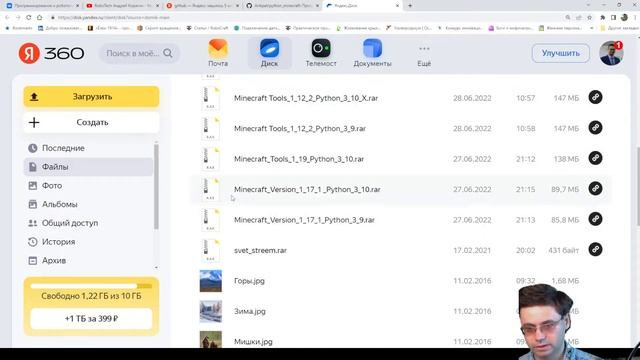Copy share link for Minecraft Tools_1_12_2_Python_3_10_X.rar
The height and width of the screenshot is (360, 640).
point(596,97)
